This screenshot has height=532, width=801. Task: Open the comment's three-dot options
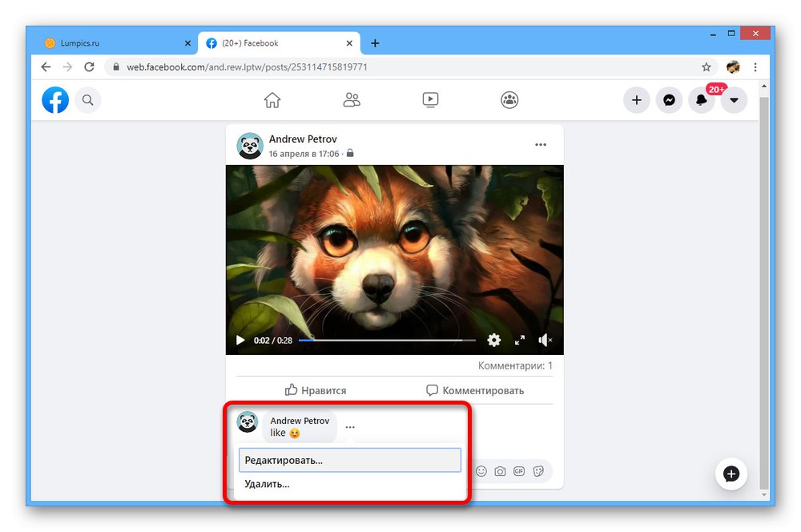[350, 427]
